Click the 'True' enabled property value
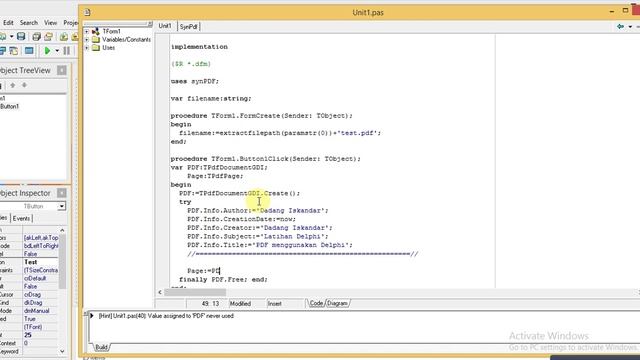Viewport: 640px width, 360px height. (x=40, y=319)
